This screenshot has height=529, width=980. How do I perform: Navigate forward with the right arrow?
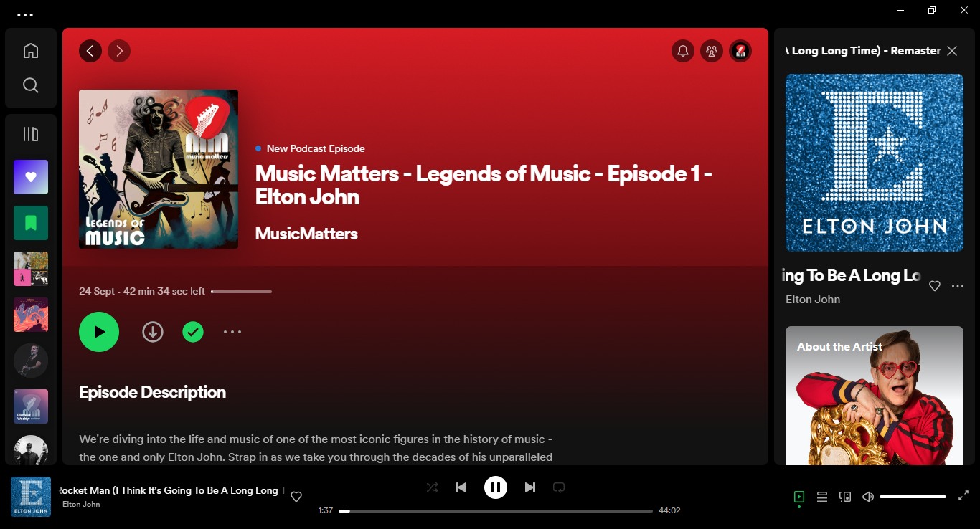tap(119, 50)
